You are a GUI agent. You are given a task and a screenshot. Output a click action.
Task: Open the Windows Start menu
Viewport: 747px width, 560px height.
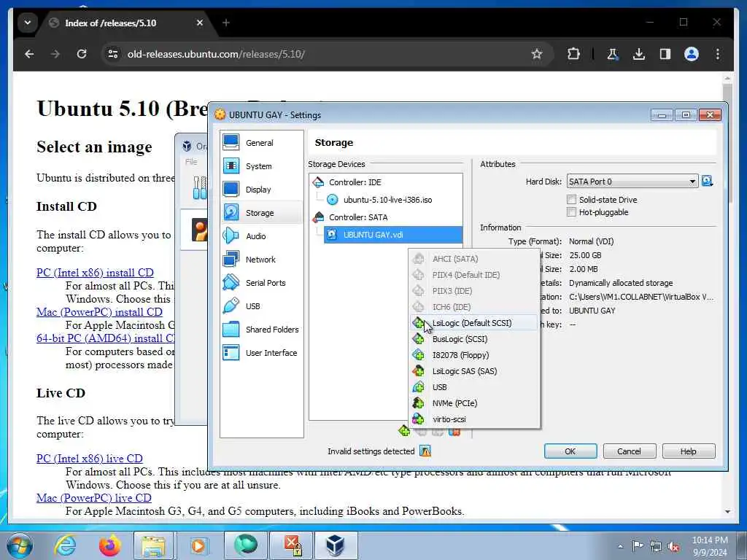[19, 545]
